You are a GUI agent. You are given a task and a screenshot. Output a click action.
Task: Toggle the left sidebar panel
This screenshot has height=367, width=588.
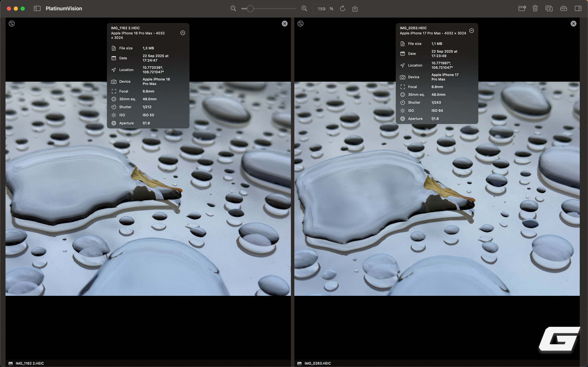point(37,8)
